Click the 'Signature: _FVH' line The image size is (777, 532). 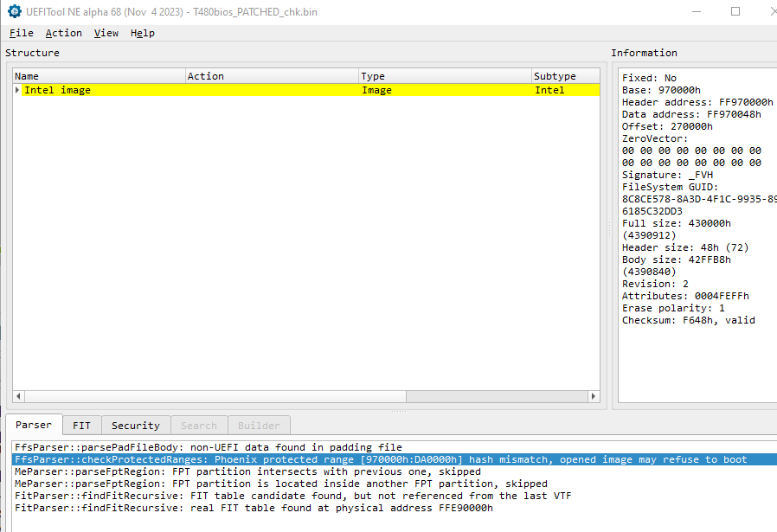click(667, 175)
